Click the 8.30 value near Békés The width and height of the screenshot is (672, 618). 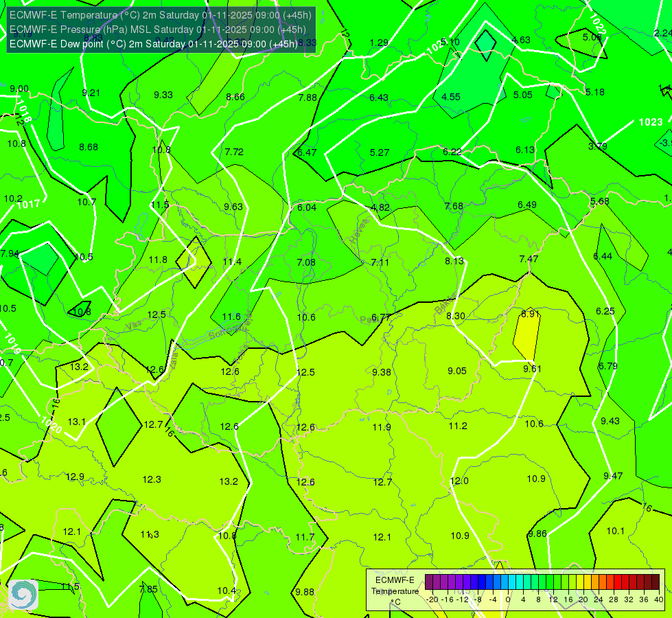456,316
